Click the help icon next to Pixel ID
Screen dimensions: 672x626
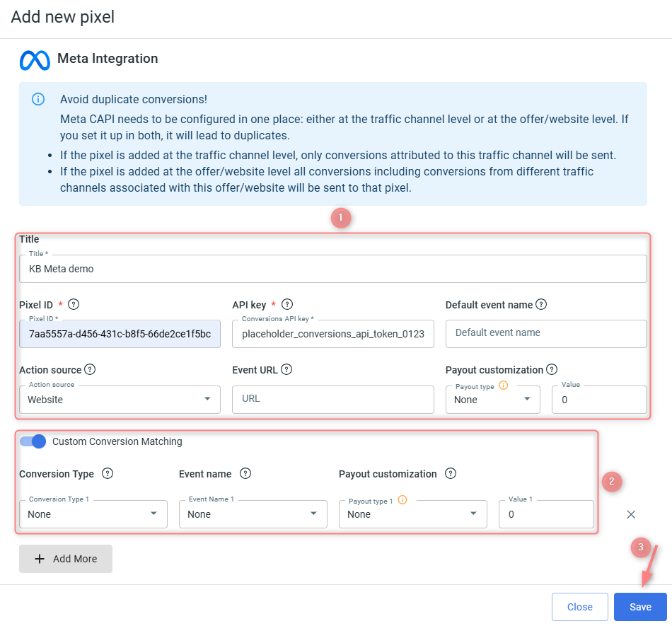click(74, 305)
